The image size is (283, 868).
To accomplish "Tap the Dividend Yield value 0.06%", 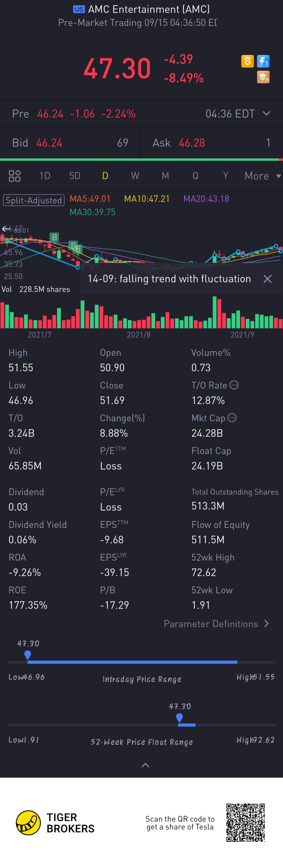I will 22,539.
